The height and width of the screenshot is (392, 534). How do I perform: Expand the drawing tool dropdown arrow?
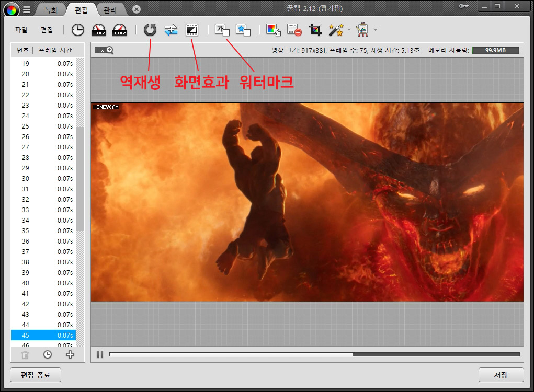[374, 30]
